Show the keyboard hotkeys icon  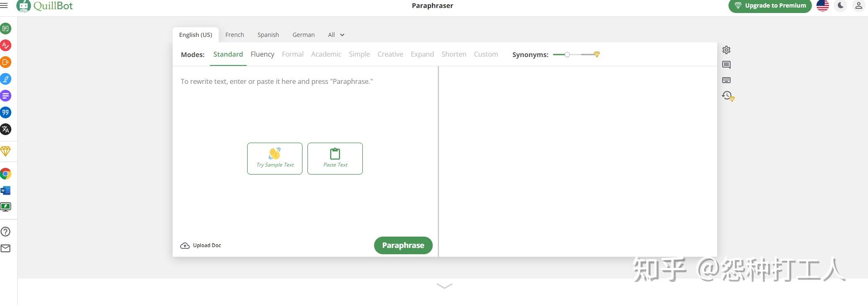click(x=726, y=80)
